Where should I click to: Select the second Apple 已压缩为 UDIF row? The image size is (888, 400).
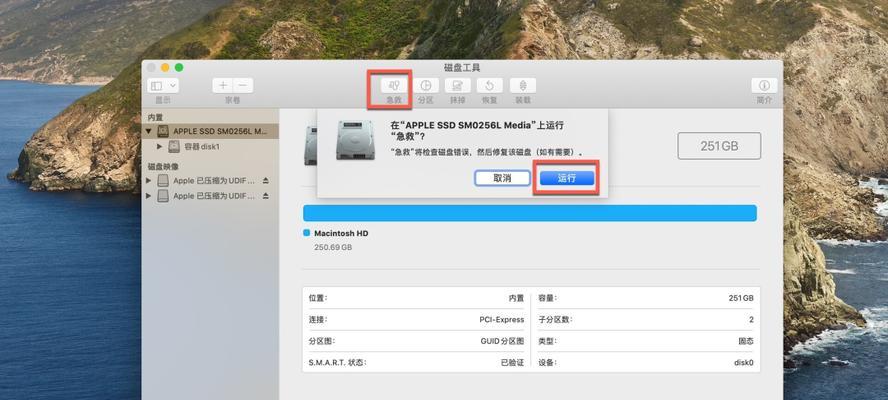click(x=210, y=196)
